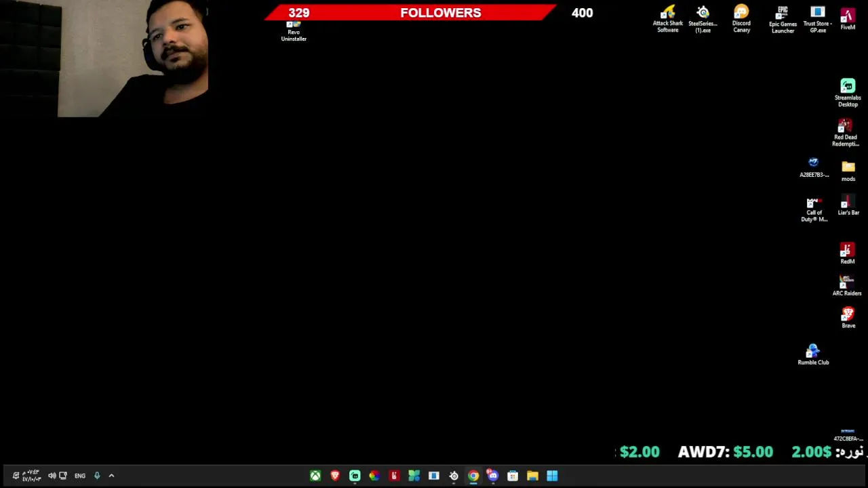This screenshot has height=488, width=868.
Task: Open the colorful wheel app in the taskbar
Action: (374, 476)
